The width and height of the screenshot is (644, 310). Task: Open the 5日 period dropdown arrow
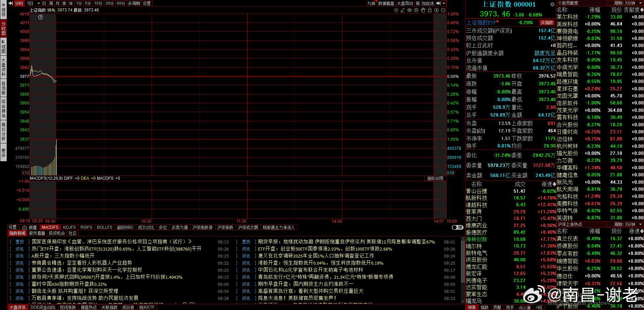tap(39, 3)
